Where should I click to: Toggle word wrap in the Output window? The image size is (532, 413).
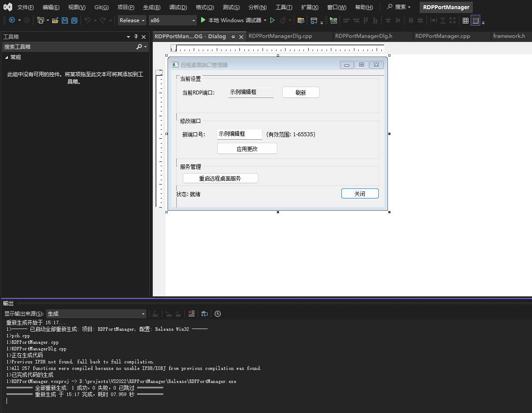coord(205,313)
